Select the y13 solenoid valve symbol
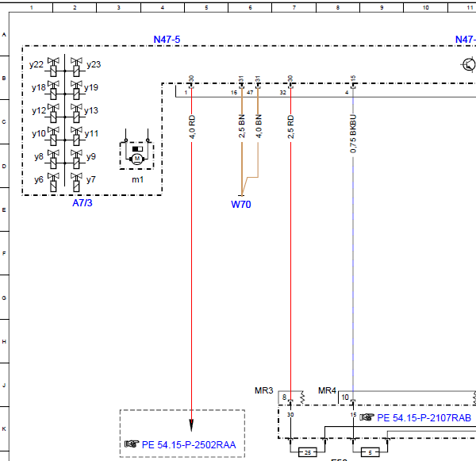The image size is (476, 461). 76,113
